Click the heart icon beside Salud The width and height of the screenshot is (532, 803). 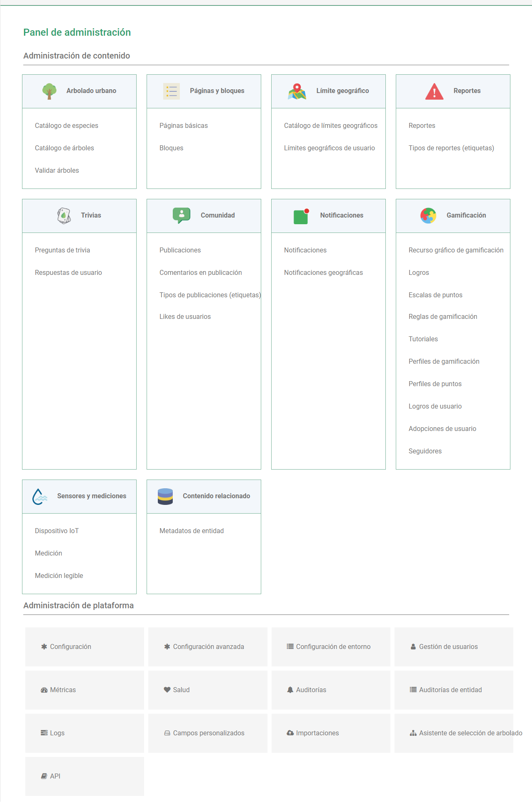coord(167,690)
